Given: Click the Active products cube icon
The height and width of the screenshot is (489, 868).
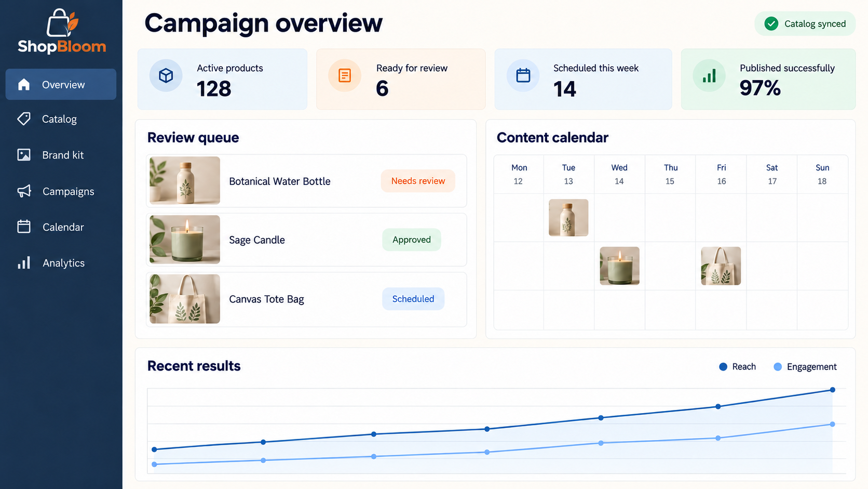Looking at the screenshot, I should click(166, 75).
